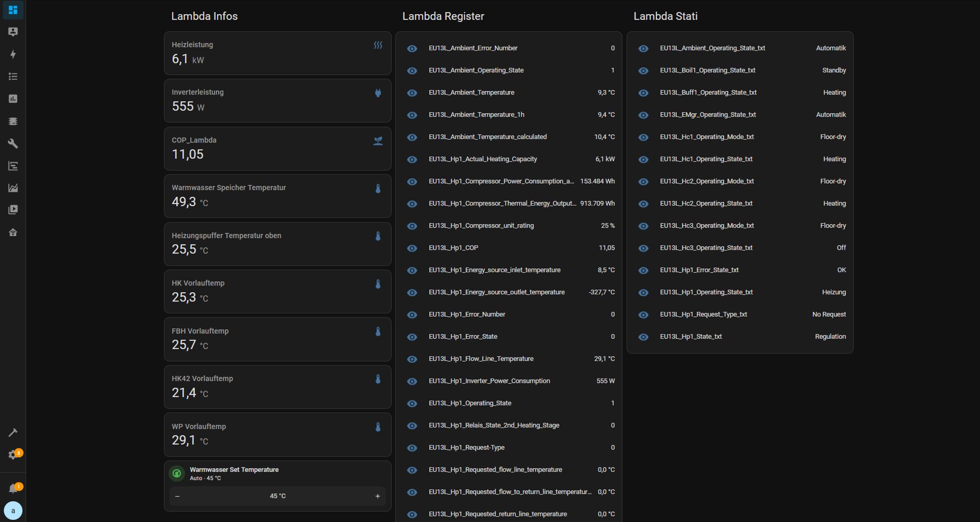Open the Media play icon in sidebar
The width and height of the screenshot is (980, 522).
pos(13,210)
